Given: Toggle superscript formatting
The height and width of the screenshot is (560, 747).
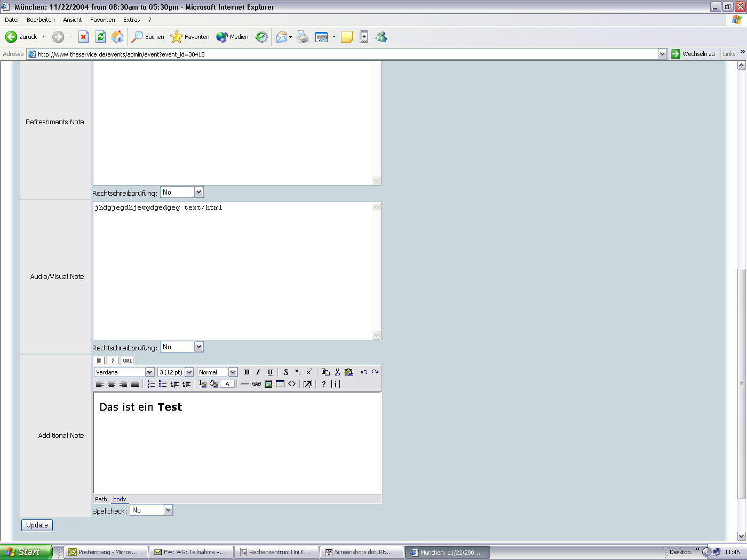Looking at the screenshot, I should pyautogui.click(x=309, y=372).
